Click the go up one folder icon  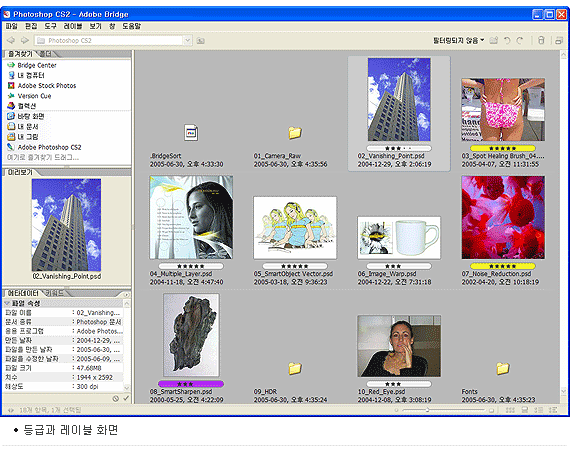point(201,41)
